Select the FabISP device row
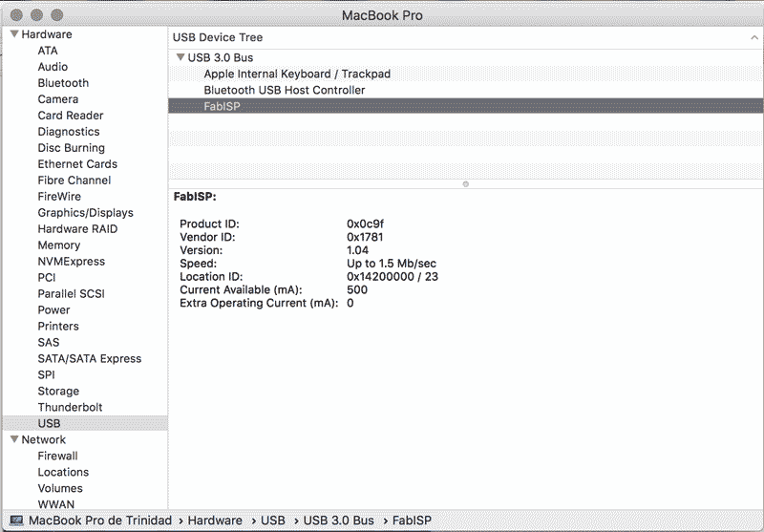 pos(466,106)
